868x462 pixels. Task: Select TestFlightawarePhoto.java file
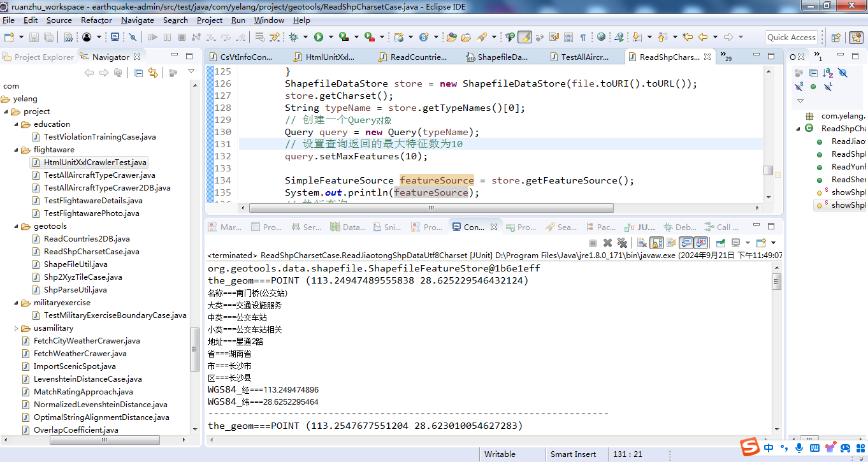[86, 213]
